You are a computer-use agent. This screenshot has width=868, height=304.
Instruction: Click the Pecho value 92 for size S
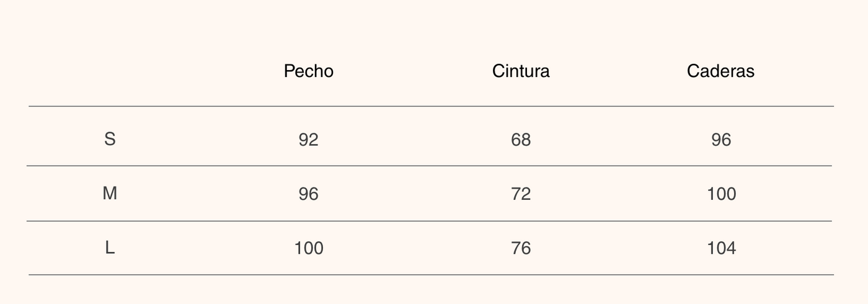(x=308, y=140)
